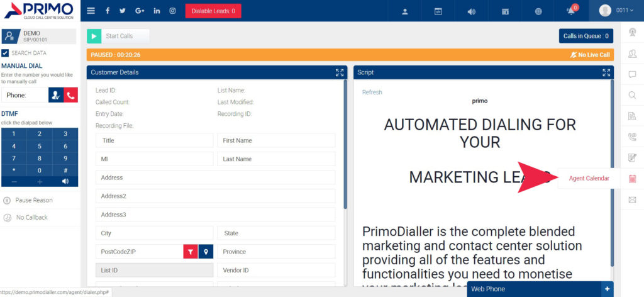644x297 pixels.
Task: Click the Address input field
Action: [x=216, y=177]
